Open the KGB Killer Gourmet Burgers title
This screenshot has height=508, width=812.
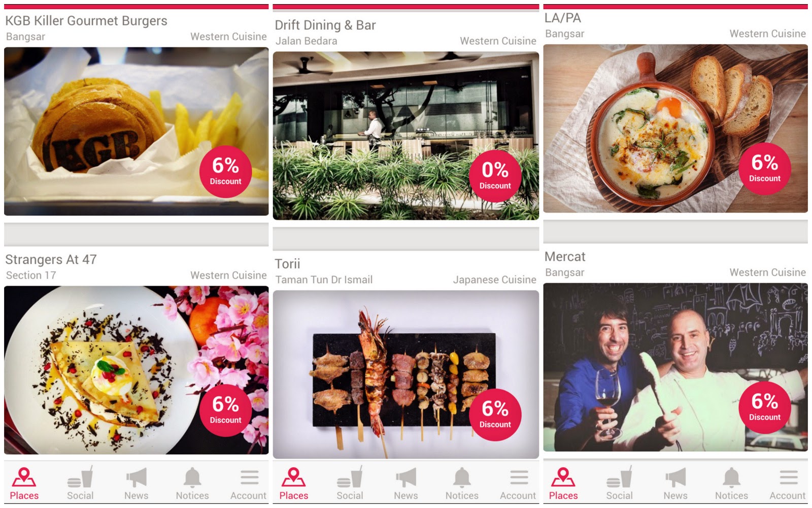[x=86, y=21]
